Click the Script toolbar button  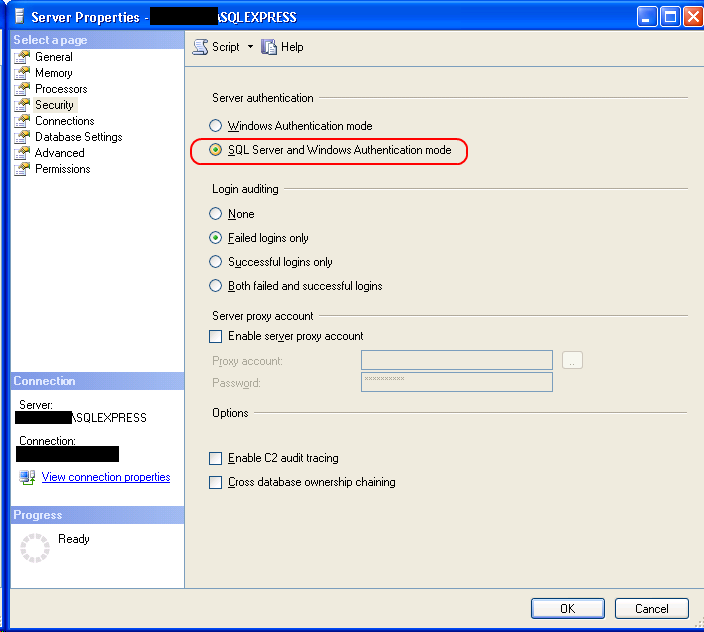coord(217,47)
